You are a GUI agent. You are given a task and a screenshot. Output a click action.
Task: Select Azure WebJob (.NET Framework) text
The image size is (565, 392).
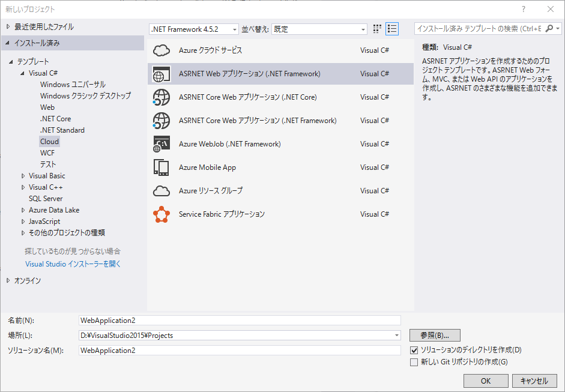pos(229,144)
